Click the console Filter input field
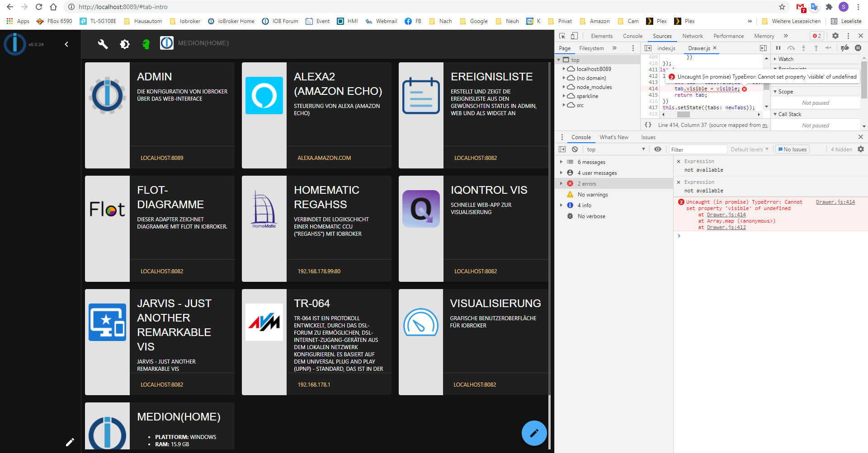This screenshot has height=453, width=868. pos(698,149)
